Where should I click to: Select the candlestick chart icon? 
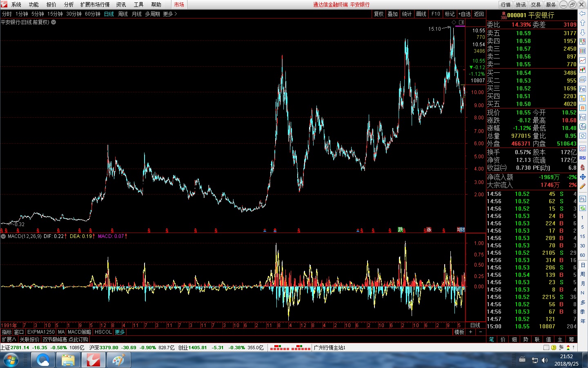(583, 70)
